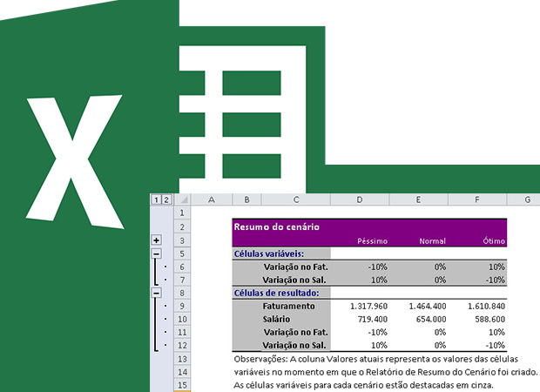Click 'Variação no Fat.' in row 11
This screenshot has width=540, height=392.
click(x=296, y=333)
